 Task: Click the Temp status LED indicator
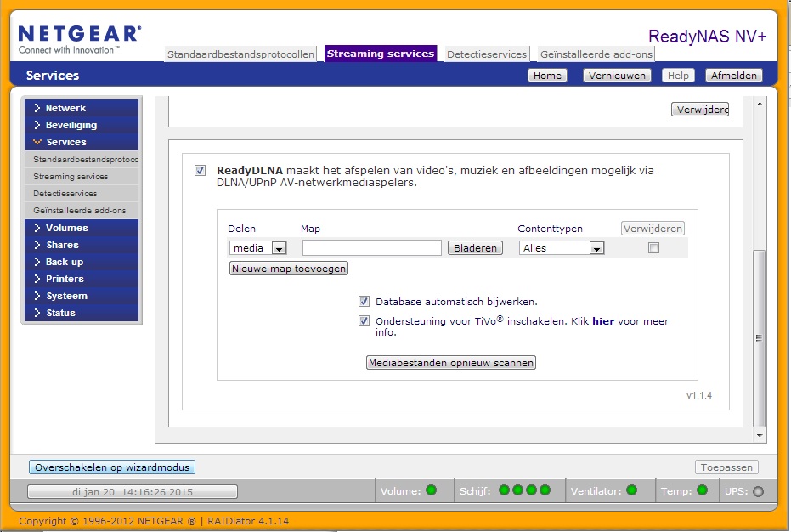[x=702, y=490]
